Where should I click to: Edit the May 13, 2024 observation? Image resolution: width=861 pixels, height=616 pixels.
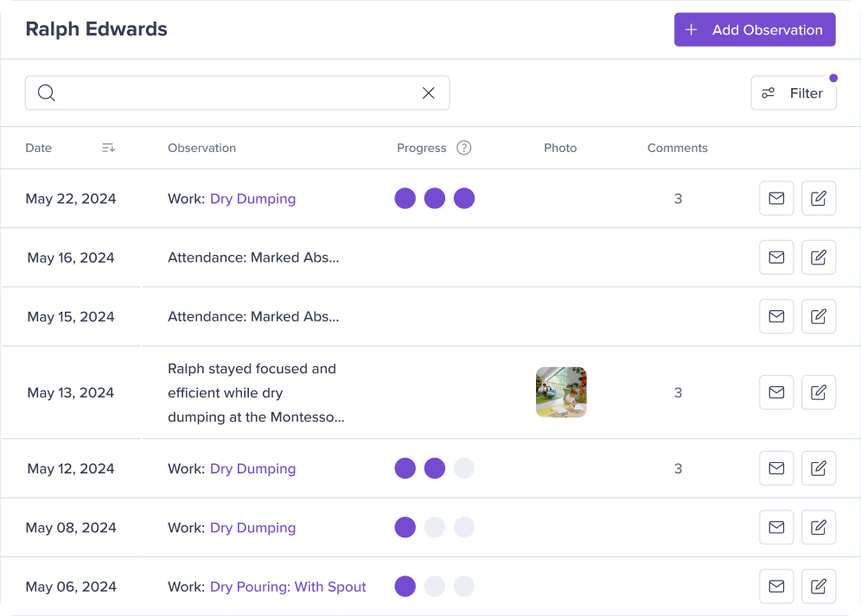pos(819,392)
